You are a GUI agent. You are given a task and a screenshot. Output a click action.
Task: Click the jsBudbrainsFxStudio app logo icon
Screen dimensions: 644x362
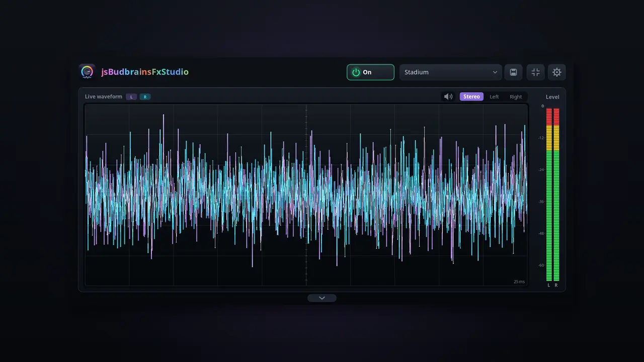point(87,72)
